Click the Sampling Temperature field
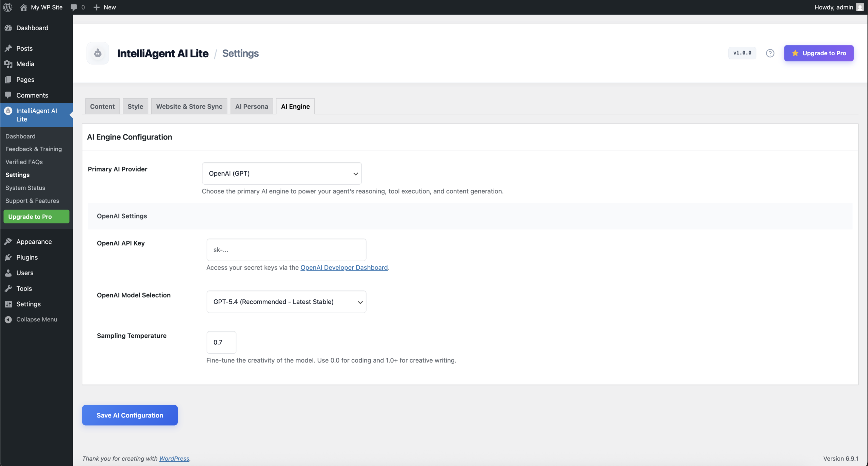Viewport: 868px width, 466px height. pos(221,342)
